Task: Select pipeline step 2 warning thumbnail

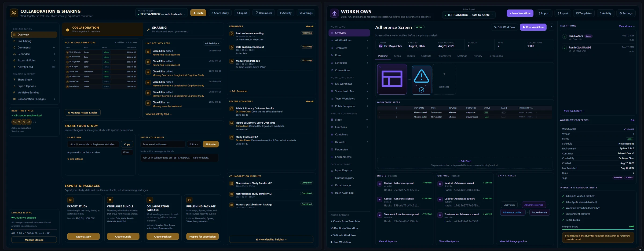Action: 422,80
